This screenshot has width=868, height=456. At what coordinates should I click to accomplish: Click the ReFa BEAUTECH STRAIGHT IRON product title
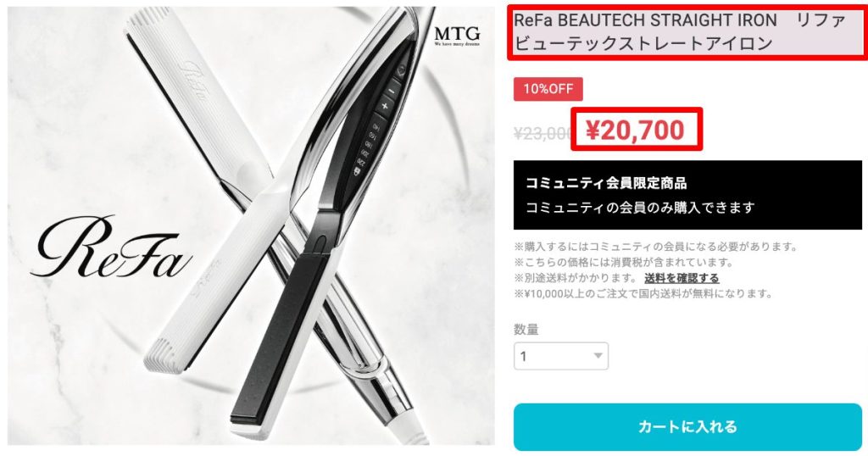pyautogui.click(x=687, y=31)
